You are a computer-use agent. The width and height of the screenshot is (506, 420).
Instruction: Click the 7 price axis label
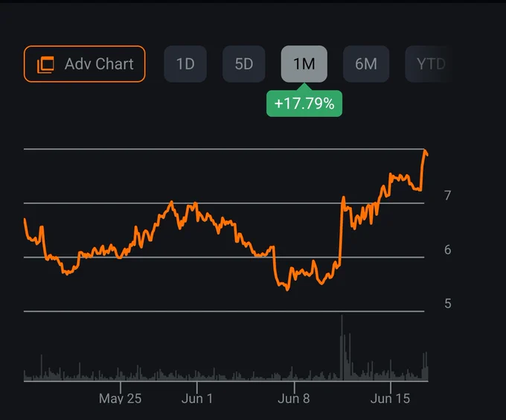click(447, 195)
